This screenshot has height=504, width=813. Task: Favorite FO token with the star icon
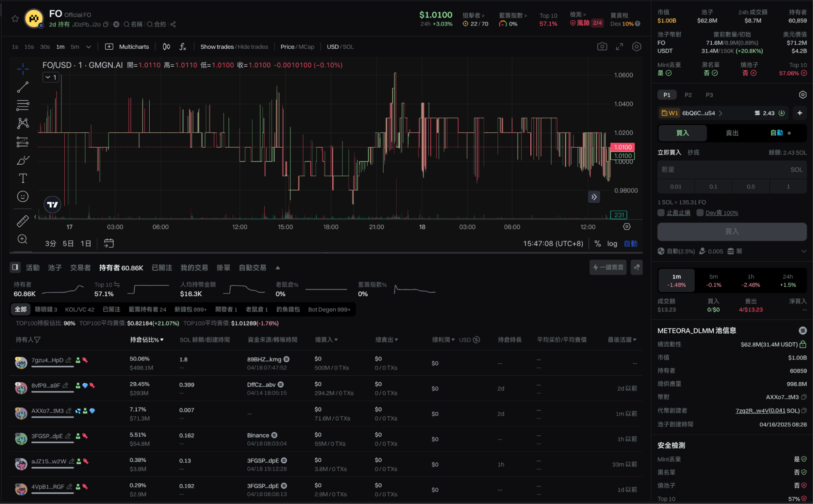point(15,19)
